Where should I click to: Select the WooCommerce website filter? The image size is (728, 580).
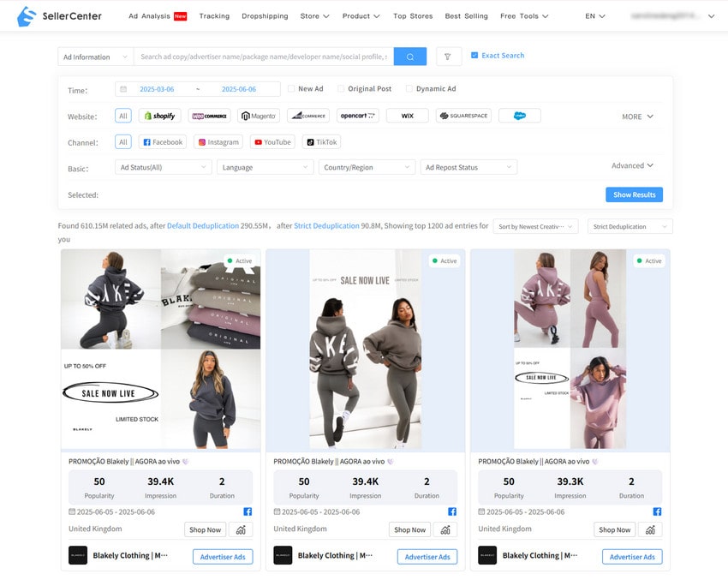pyautogui.click(x=210, y=116)
